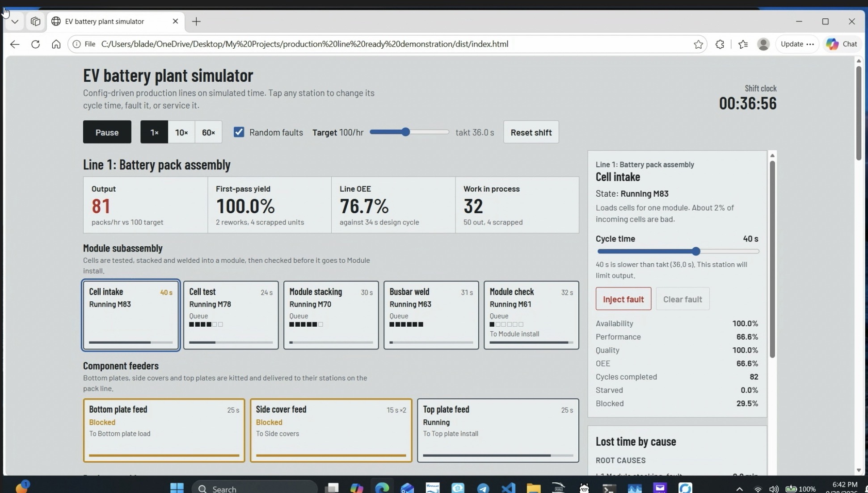Open the browser Update menu
The width and height of the screenshot is (868, 493).
click(797, 44)
